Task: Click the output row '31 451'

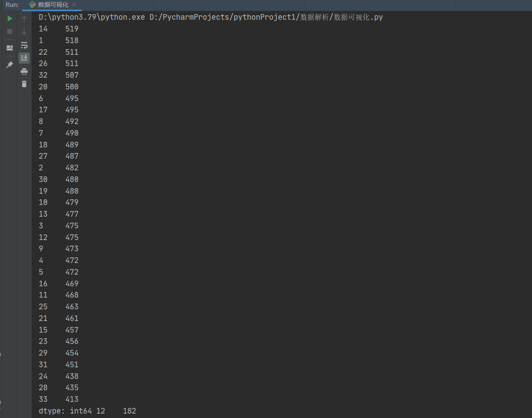Action: click(x=59, y=365)
